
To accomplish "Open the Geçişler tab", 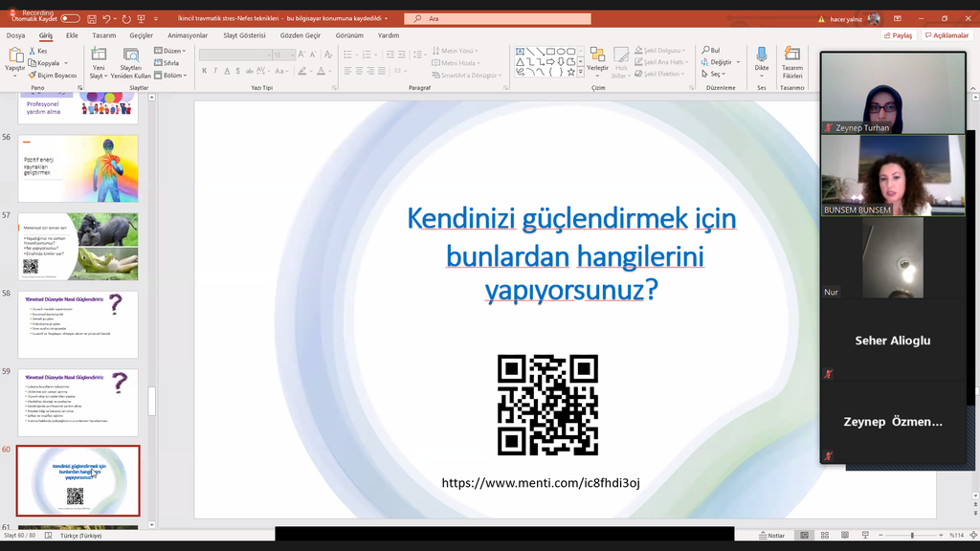I will pyautogui.click(x=142, y=35).
